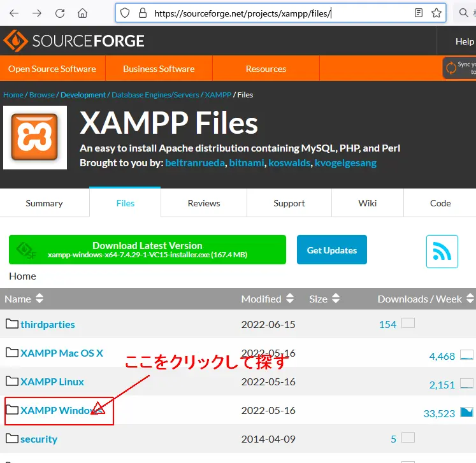Open the security folder link
This screenshot has width=476, height=463.
[39, 439]
